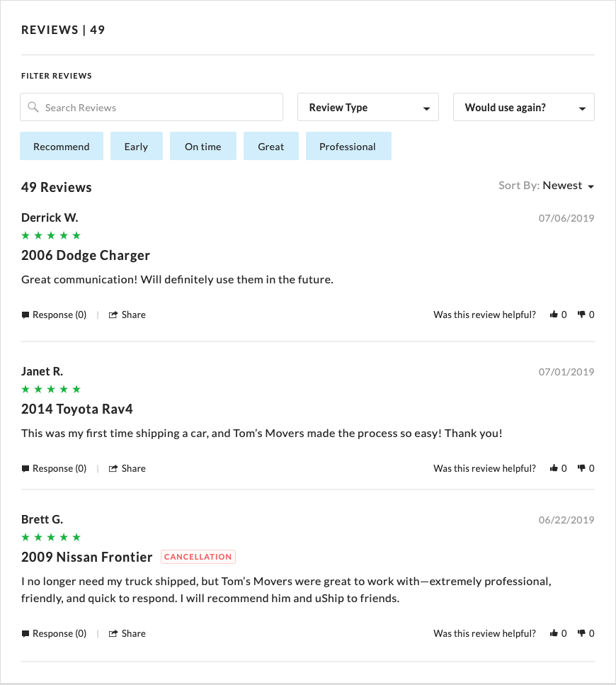
Task: Enable the Great filter tag
Action: click(x=271, y=147)
